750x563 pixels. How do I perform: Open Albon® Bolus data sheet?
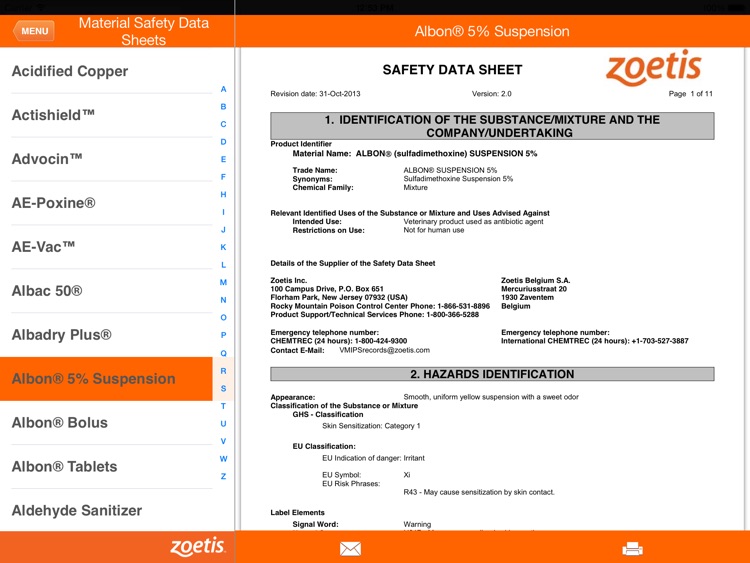pos(106,423)
